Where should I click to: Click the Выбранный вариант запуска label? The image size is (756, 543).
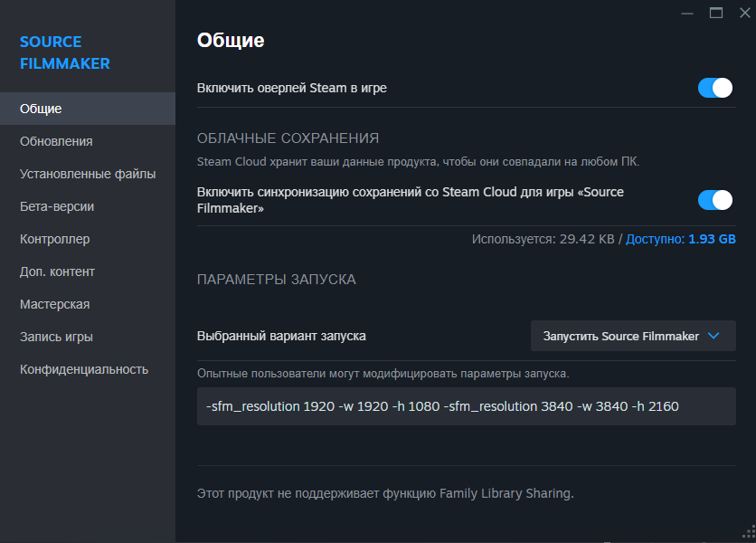pos(281,336)
